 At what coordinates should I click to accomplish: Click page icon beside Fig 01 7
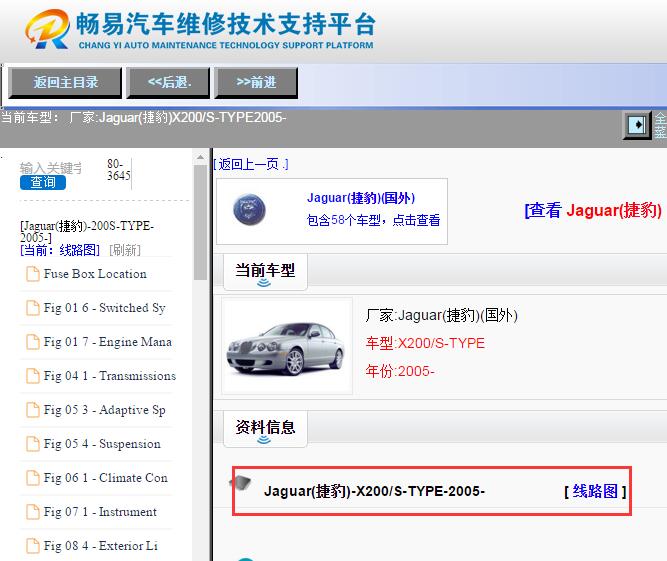coord(32,342)
